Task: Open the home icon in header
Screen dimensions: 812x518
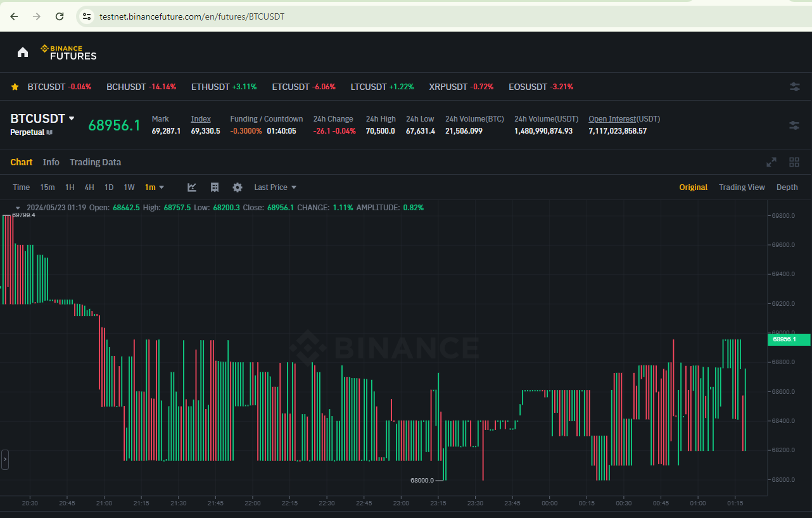Action: click(23, 53)
